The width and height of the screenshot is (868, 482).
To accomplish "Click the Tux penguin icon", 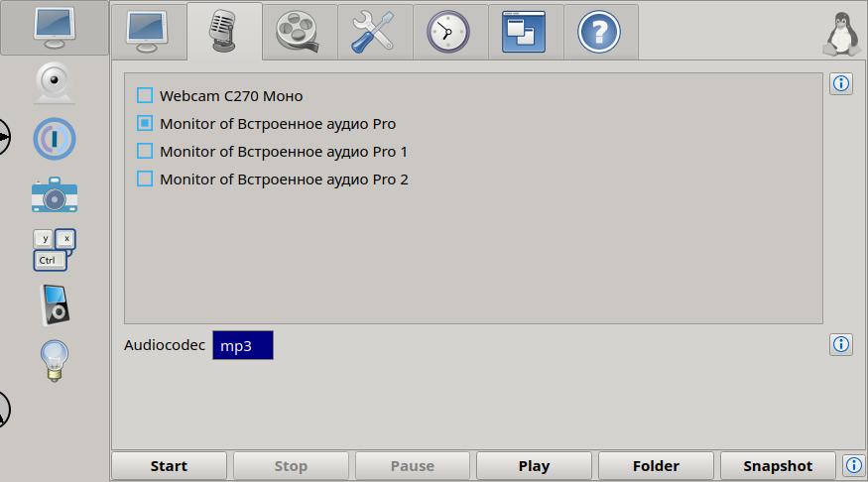I will 842,35.
